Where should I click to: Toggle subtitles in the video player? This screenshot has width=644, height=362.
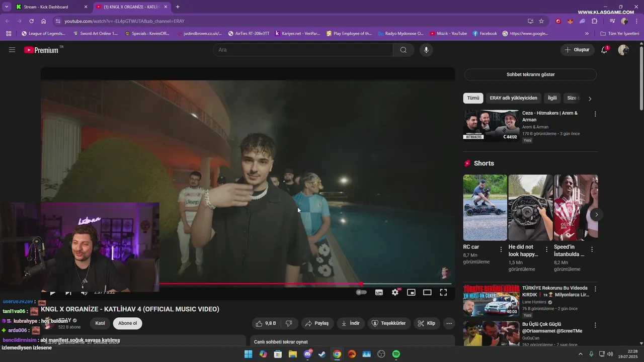click(x=379, y=292)
